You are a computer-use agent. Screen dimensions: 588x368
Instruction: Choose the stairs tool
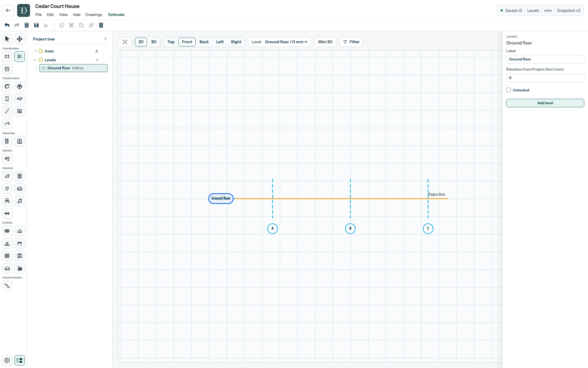click(x=7, y=111)
